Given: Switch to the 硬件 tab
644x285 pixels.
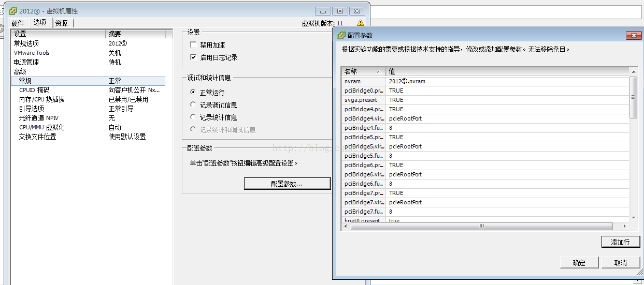Looking at the screenshot, I should [x=18, y=23].
